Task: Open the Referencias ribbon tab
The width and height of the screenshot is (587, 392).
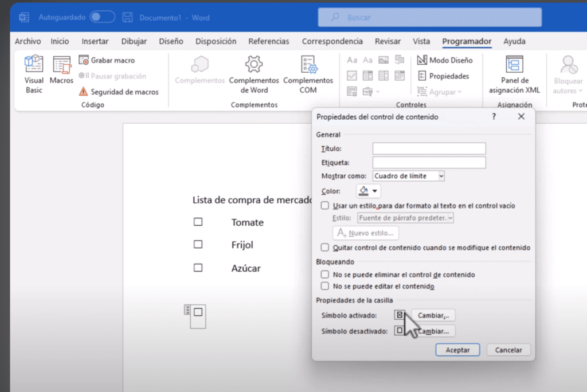Action: click(x=268, y=41)
